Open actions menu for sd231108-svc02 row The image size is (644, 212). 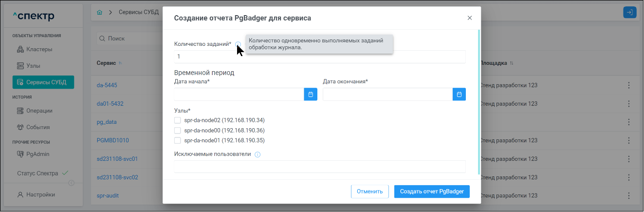click(628, 177)
